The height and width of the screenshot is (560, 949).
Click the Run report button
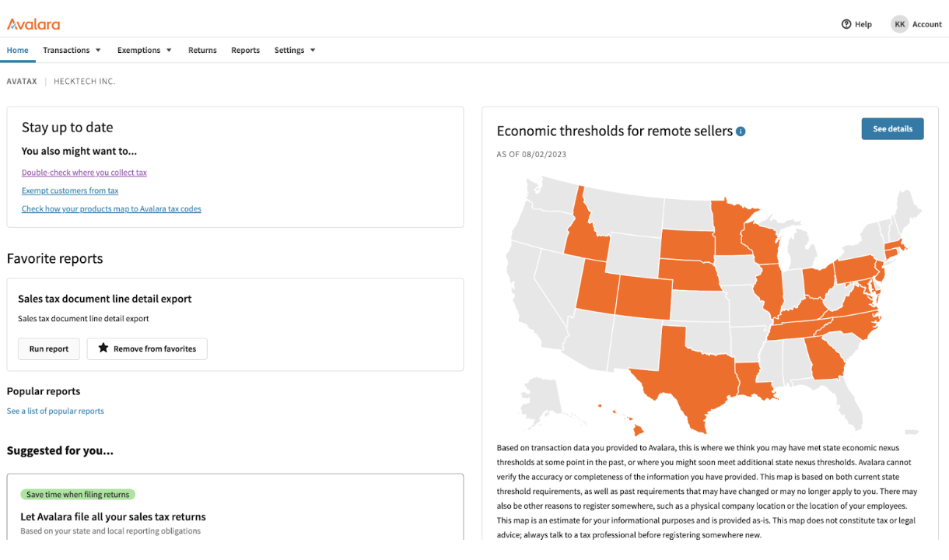(49, 348)
